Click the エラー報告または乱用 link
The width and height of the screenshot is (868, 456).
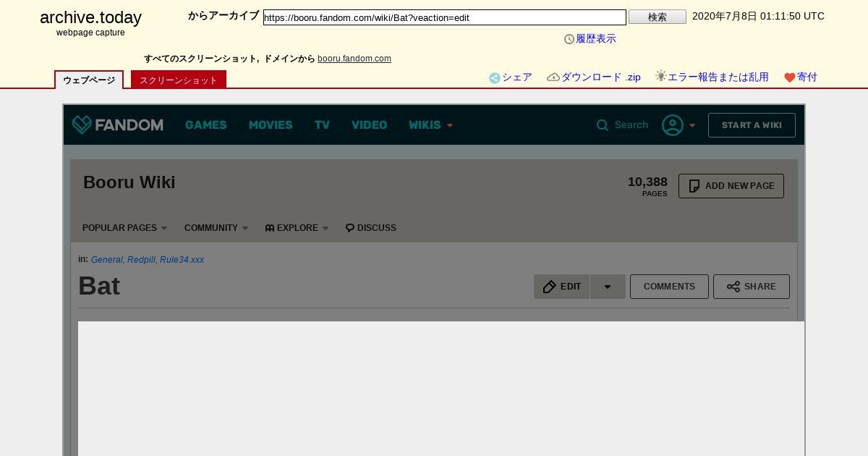click(718, 77)
